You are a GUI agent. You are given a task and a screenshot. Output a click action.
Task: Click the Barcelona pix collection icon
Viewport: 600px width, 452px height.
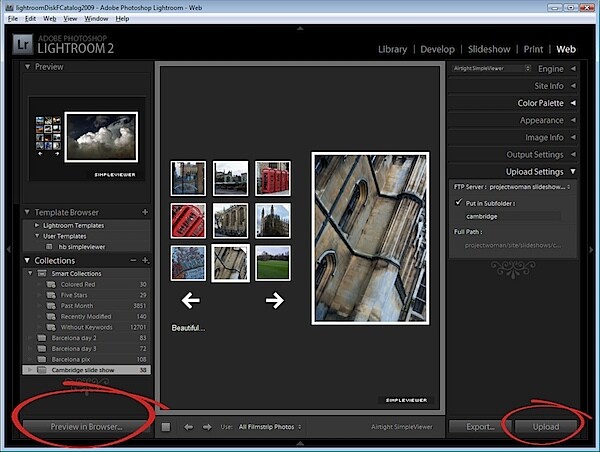(x=42, y=359)
